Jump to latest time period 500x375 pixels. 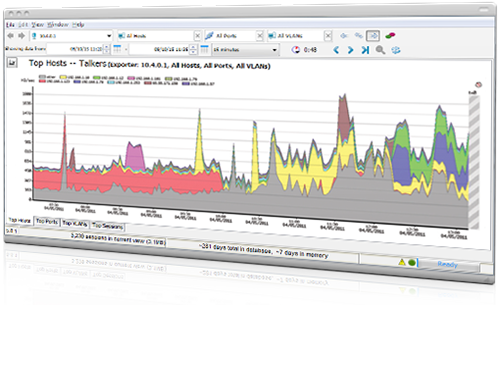tap(365, 50)
